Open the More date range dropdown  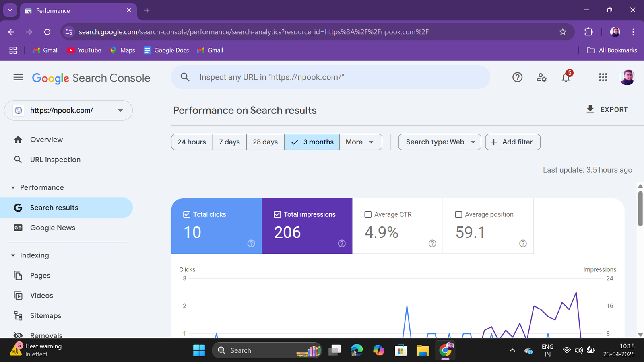tap(360, 142)
